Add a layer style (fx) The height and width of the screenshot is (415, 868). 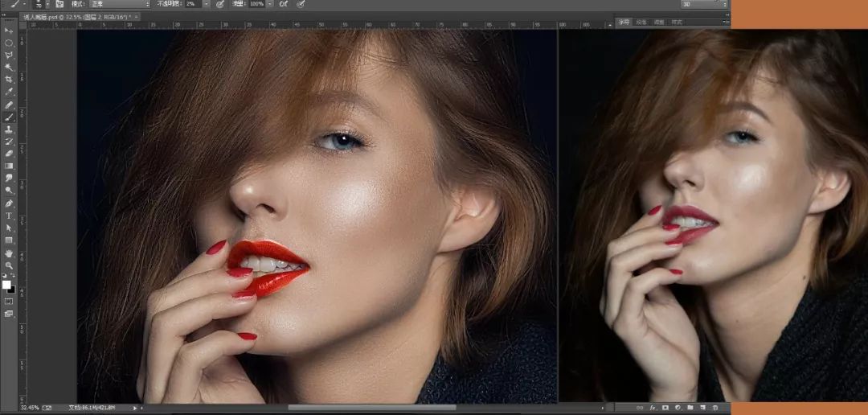(652, 408)
